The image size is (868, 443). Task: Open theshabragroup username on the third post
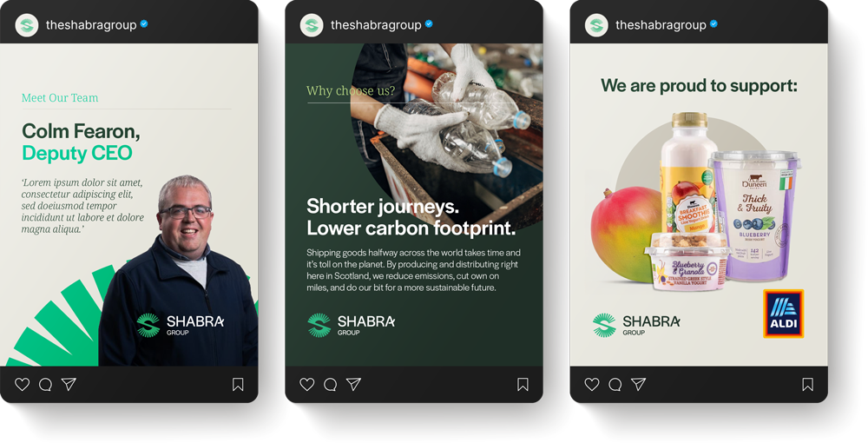tap(661, 25)
